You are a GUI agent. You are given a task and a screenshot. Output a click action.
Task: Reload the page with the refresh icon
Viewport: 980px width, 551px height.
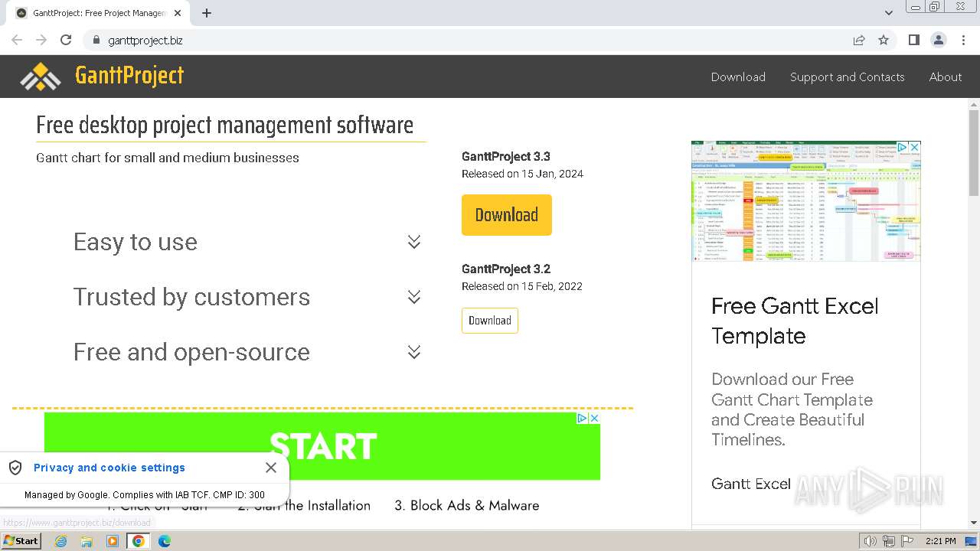point(66,40)
